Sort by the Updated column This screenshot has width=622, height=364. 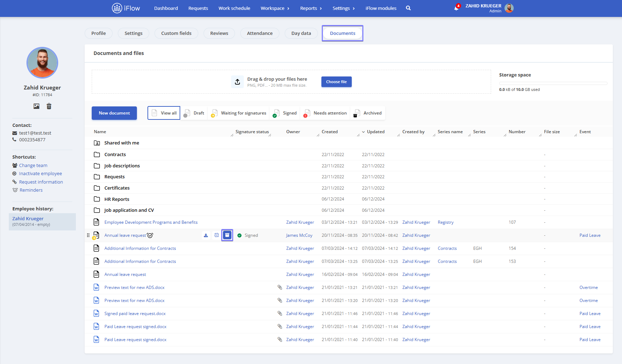[x=376, y=132]
